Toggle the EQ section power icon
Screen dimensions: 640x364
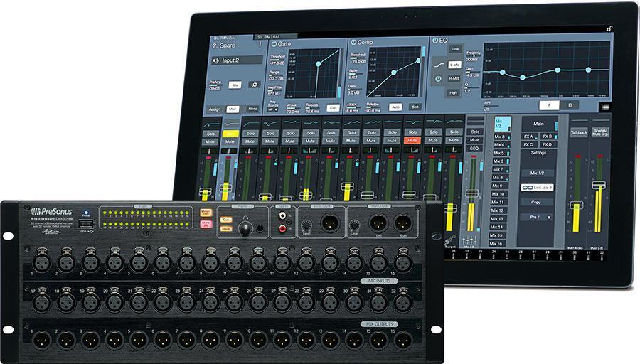(435, 41)
